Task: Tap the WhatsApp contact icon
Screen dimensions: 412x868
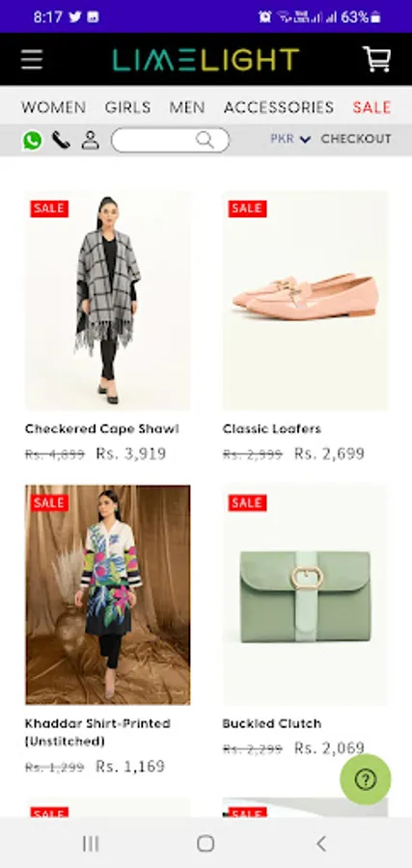Action: click(32, 140)
